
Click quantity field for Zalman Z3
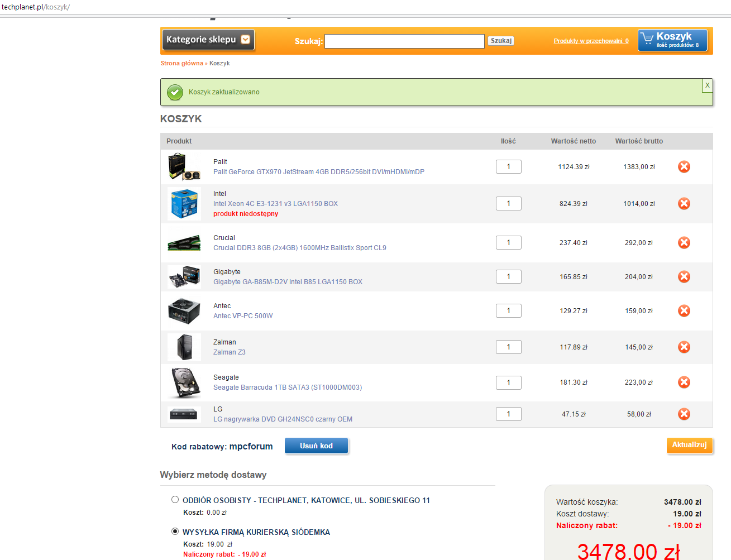(509, 347)
